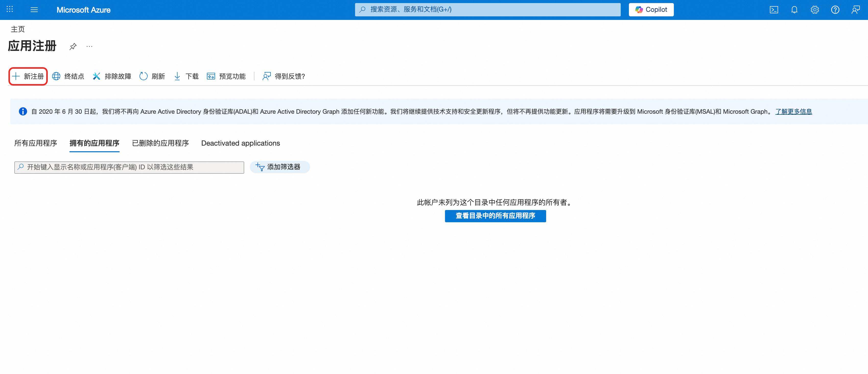Expand 添加筛选器 filter options
868x374 pixels.
click(x=279, y=167)
